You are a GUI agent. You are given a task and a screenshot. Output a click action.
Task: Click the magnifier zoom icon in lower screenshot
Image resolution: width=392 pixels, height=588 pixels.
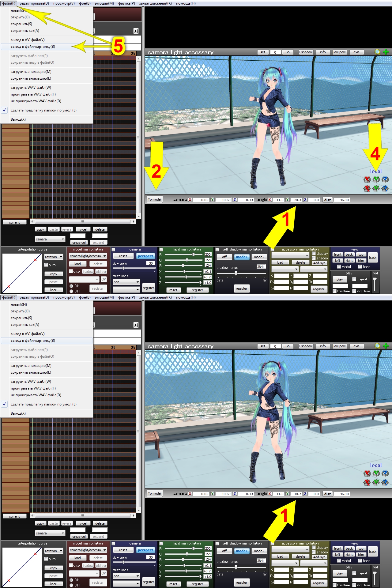[x=377, y=346]
